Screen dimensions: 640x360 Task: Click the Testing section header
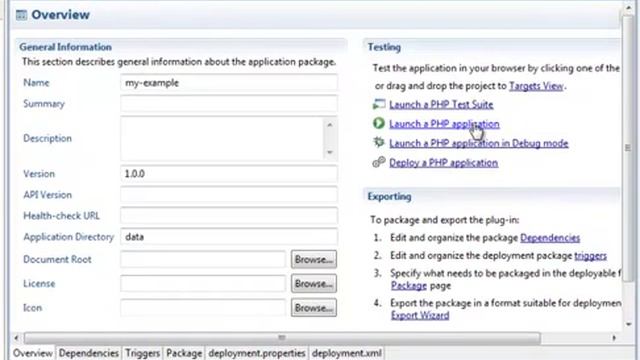384,47
